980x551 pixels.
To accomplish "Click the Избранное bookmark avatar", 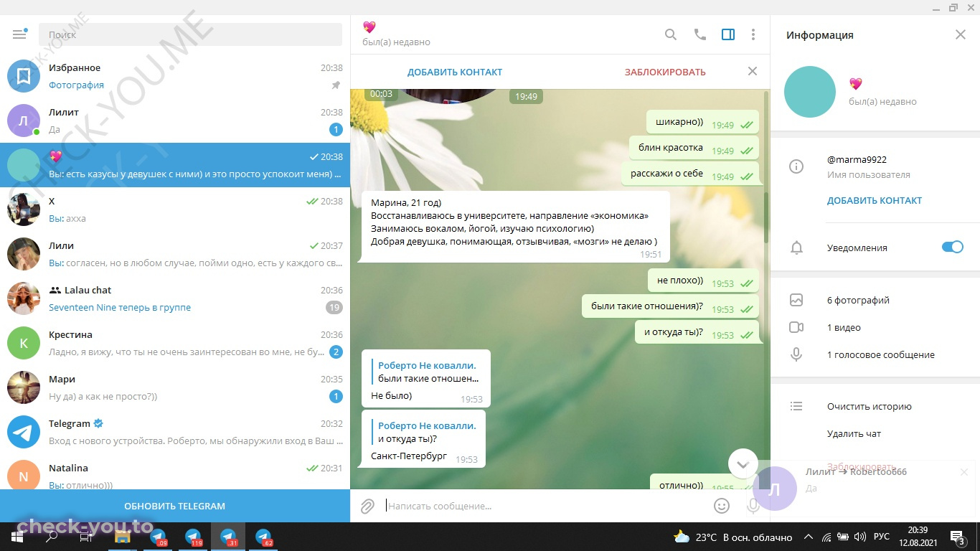I will 24,76.
